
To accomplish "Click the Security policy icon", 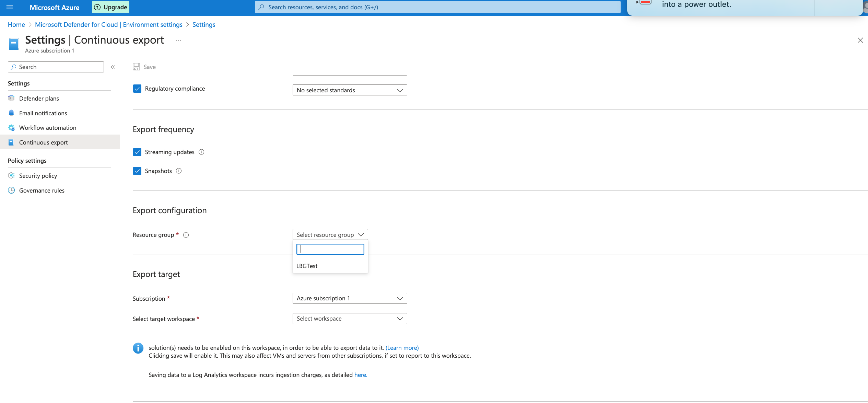I will [11, 175].
